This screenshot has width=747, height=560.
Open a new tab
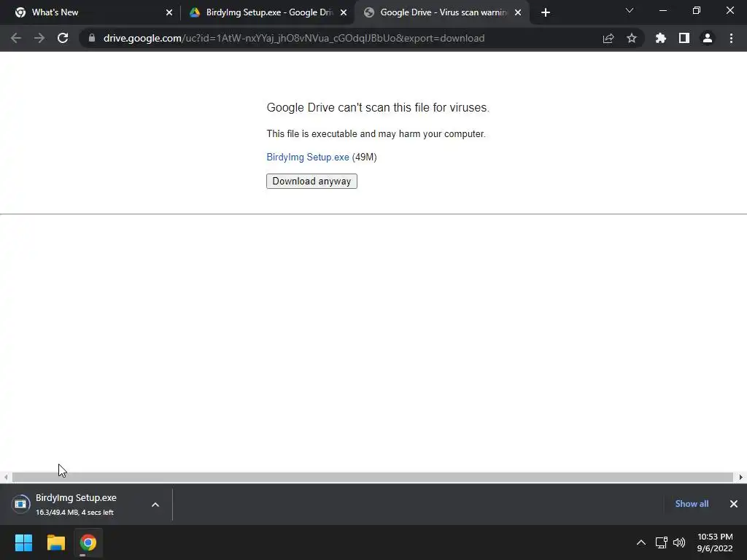(546, 12)
